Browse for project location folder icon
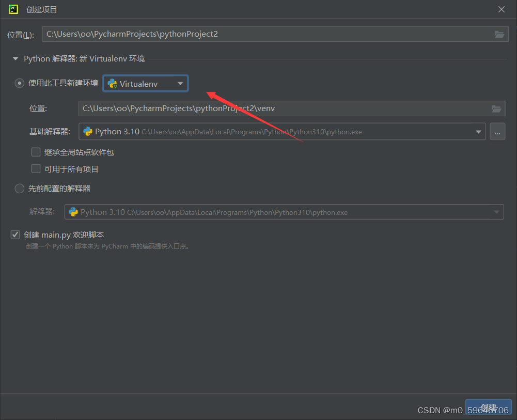The height and width of the screenshot is (420, 517). pyautogui.click(x=499, y=34)
